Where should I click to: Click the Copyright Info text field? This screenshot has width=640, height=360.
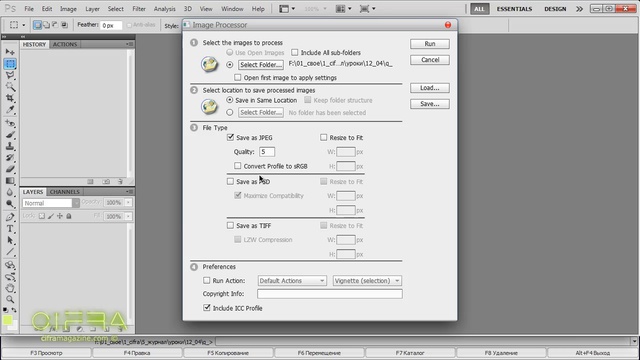tap(329, 294)
